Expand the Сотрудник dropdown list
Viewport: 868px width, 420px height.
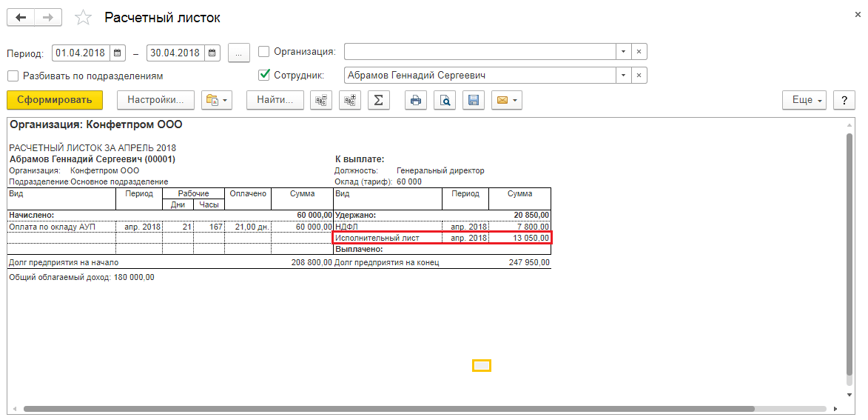click(x=623, y=75)
